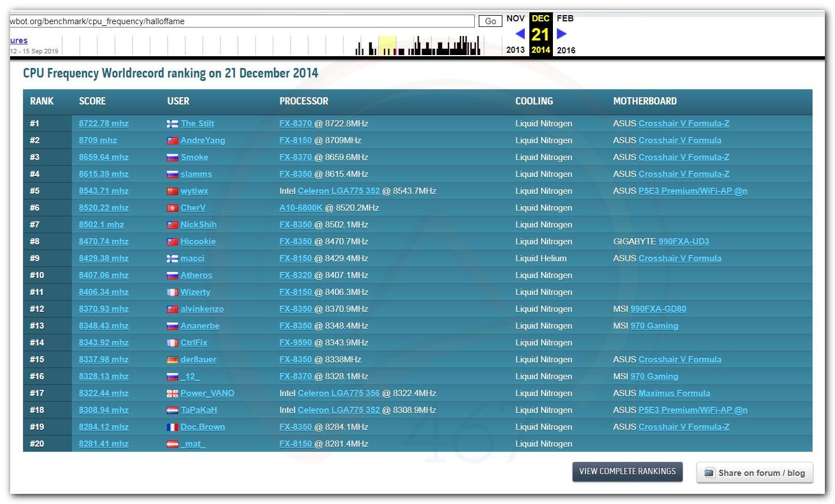The width and height of the screenshot is (835, 504).
Task: Click inside the Wayback URL input field
Action: pyautogui.click(x=242, y=21)
